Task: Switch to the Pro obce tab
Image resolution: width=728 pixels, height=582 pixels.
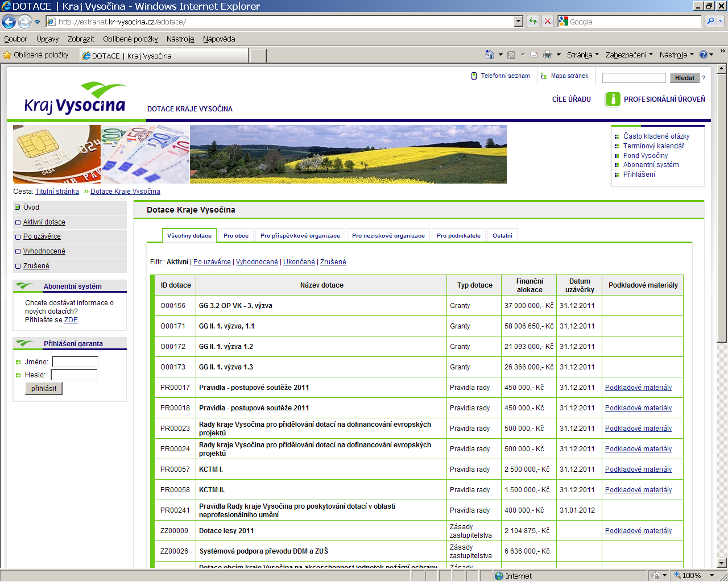Action: pyautogui.click(x=236, y=235)
